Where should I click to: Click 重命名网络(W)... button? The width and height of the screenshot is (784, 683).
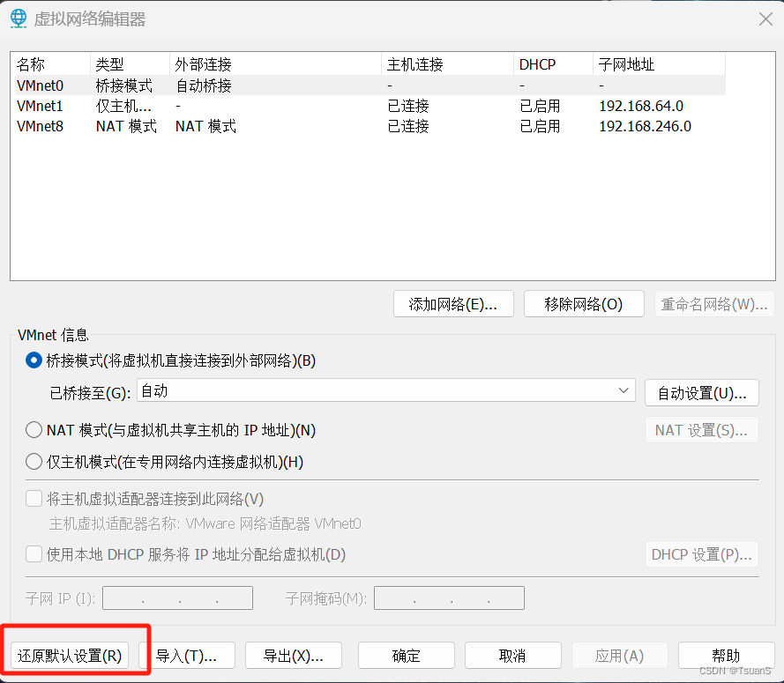pyautogui.click(x=714, y=304)
